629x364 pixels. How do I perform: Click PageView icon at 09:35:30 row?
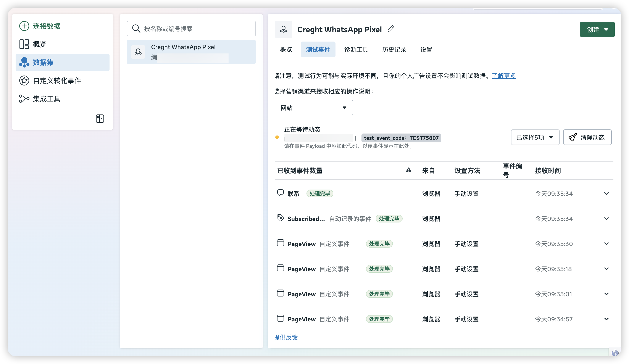(280, 243)
